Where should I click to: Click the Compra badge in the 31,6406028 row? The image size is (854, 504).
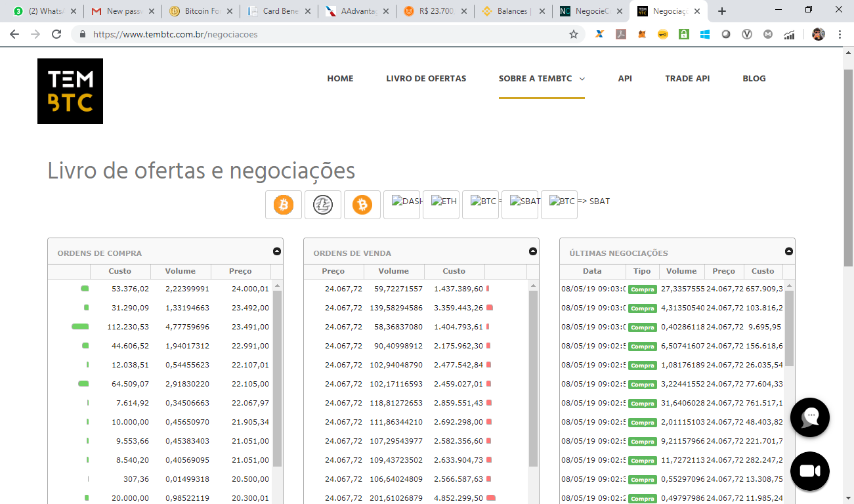coord(643,404)
